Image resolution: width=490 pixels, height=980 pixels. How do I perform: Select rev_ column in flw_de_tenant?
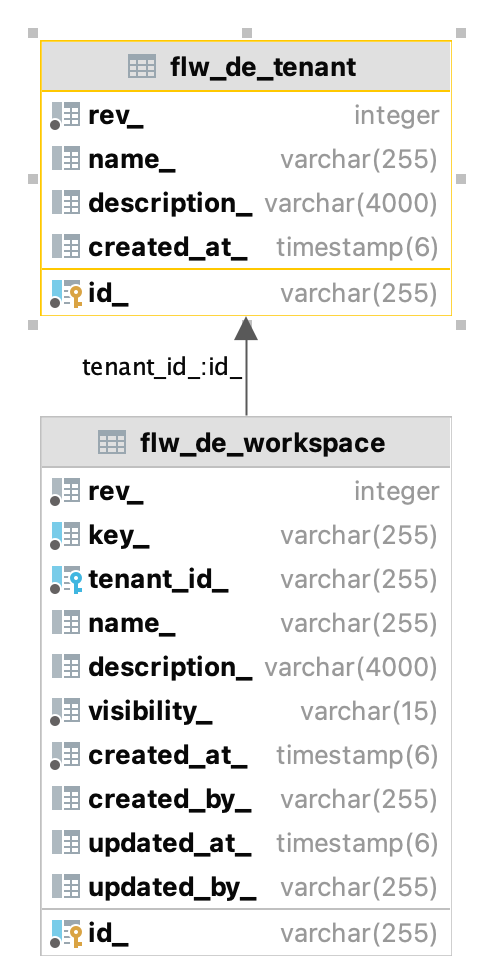click(246, 116)
